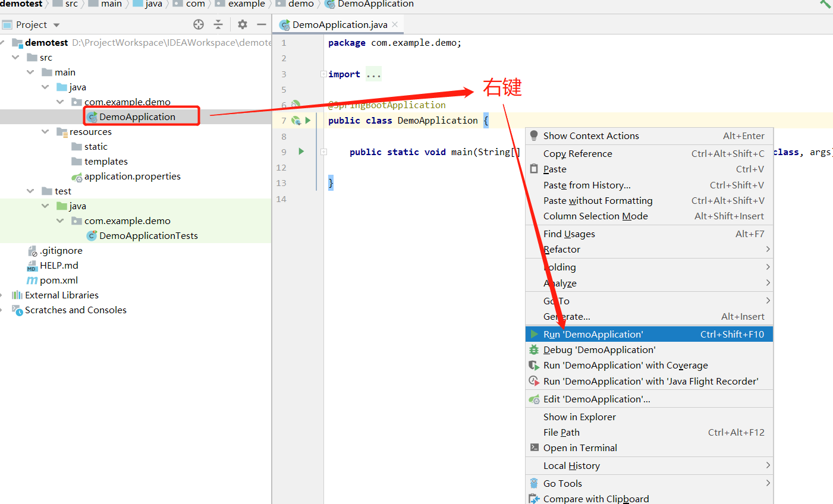Choose Run with 'Java Flight Recorder'
Image resolution: width=833 pixels, height=504 pixels.
coord(649,381)
